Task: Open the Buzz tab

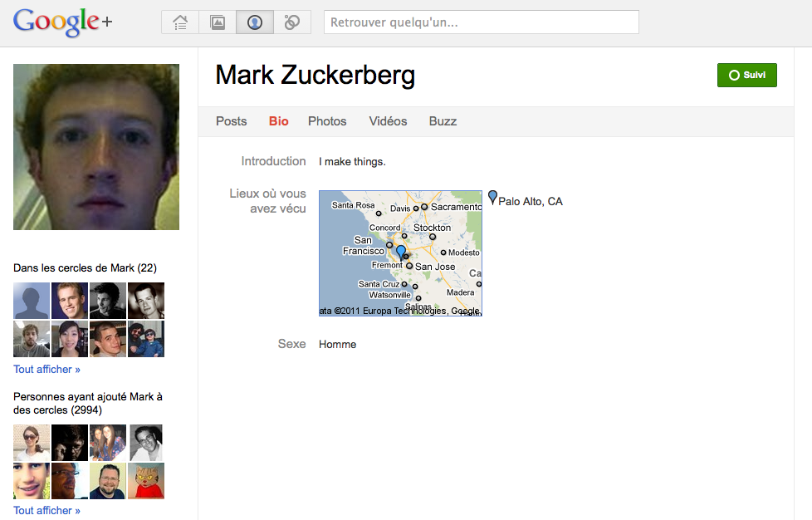Action: click(443, 121)
